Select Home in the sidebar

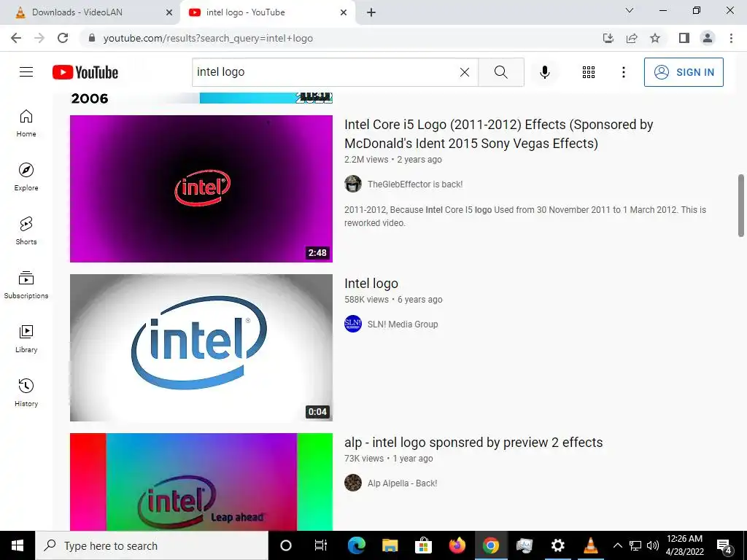(26, 123)
